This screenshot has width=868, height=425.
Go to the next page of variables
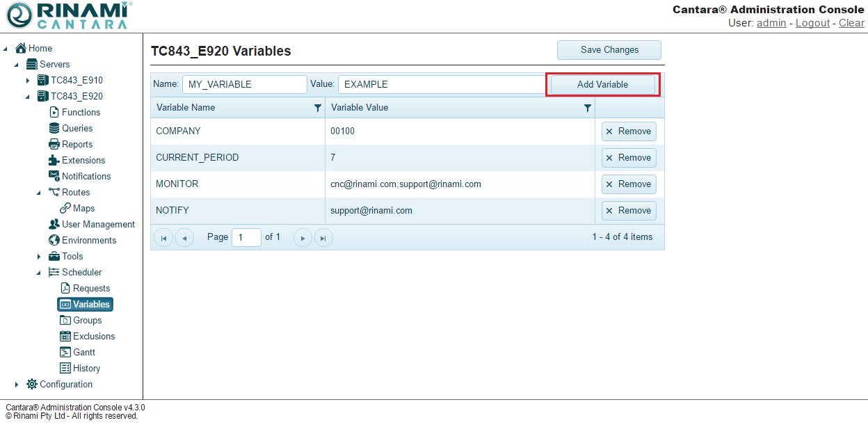[x=303, y=238]
